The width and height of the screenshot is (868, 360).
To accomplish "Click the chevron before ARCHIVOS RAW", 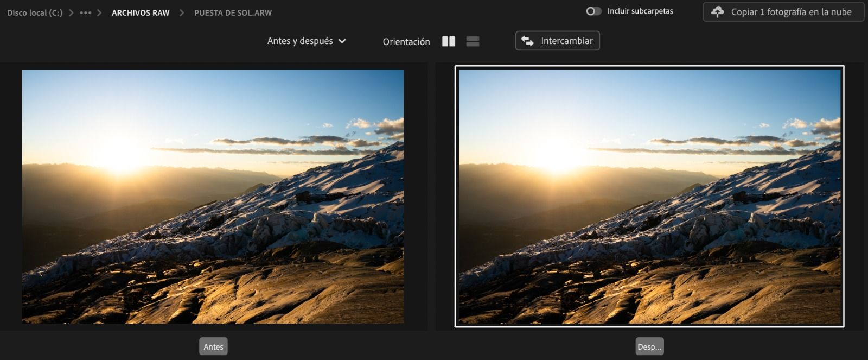I will (99, 12).
